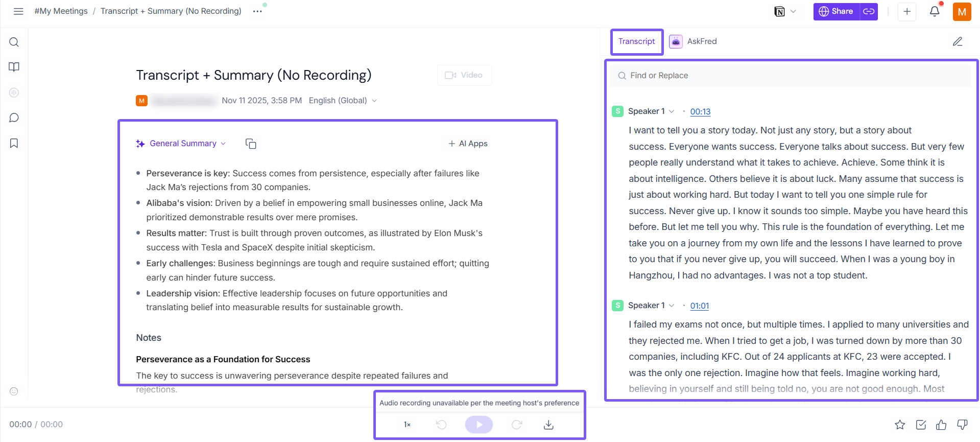Open the soundbites waveform icon in sidebar
Image resolution: width=980 pixels, height=442 pixels.
[x=14, y=92]
